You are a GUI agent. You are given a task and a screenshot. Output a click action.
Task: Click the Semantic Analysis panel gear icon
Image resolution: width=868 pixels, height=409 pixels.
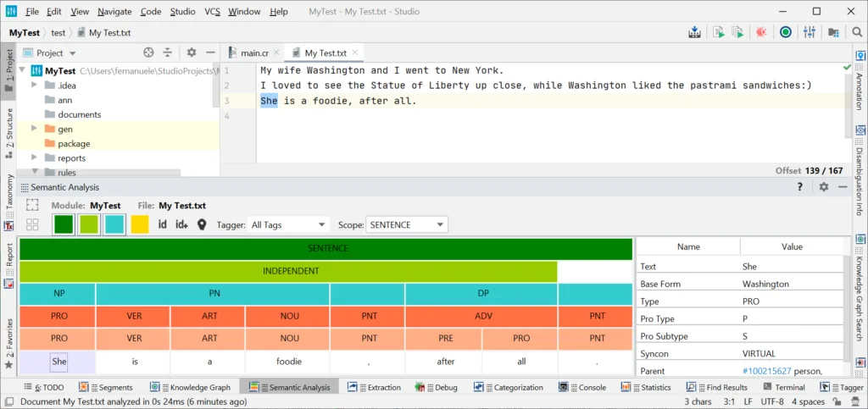pos(823,187)
